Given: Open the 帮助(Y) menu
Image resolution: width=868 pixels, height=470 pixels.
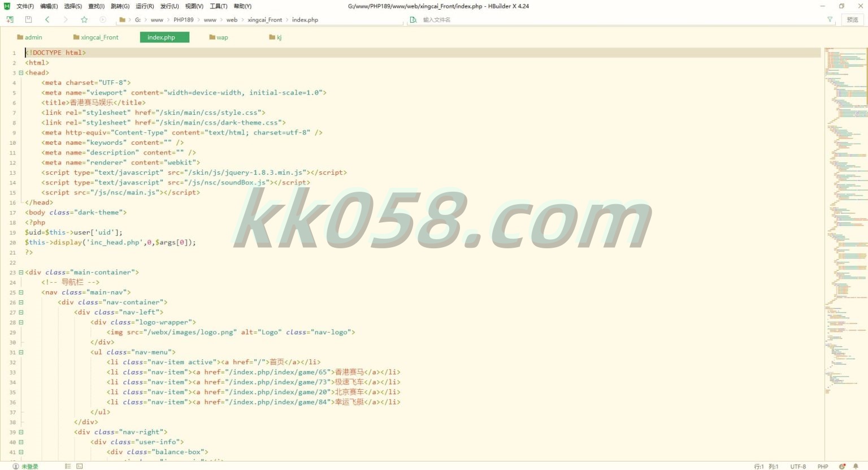Looking at the screenshot, I should (x=242, y=6).
